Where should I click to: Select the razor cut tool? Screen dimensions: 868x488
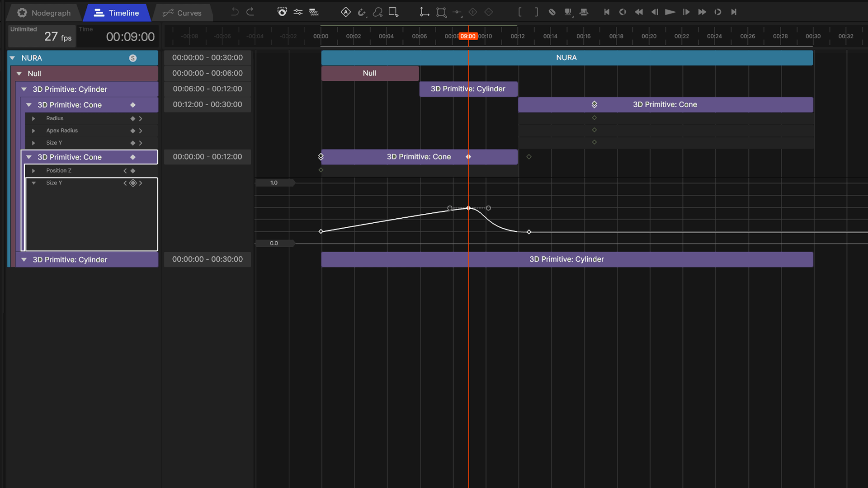click(552, 12)
